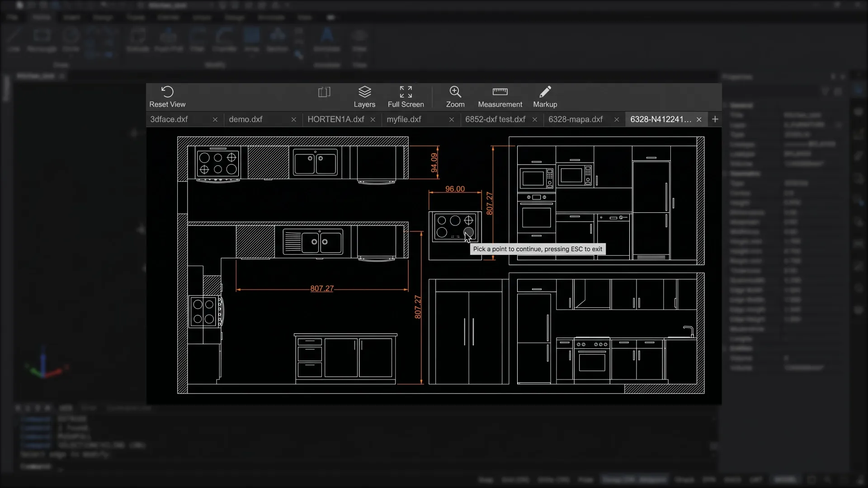Open the HORTEN1A.dxf tab
868x488 pixels.
coord(335,119)
